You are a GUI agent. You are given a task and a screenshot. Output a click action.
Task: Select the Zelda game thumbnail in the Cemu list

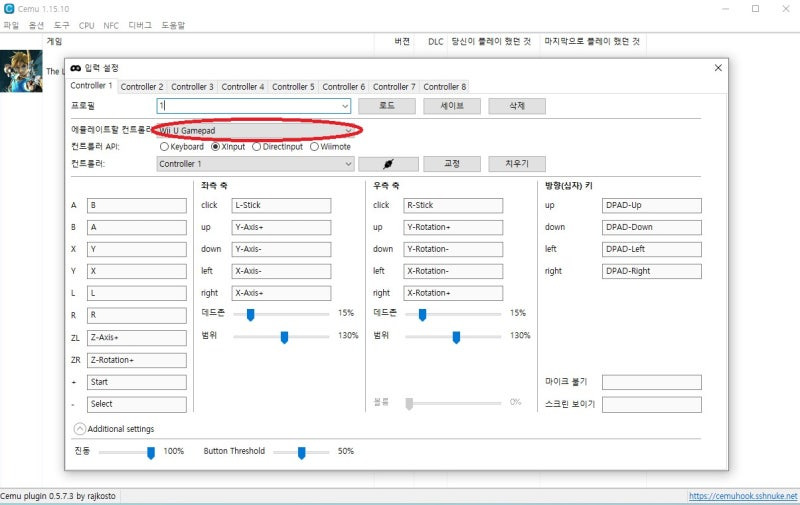click(x=21, y=71)
